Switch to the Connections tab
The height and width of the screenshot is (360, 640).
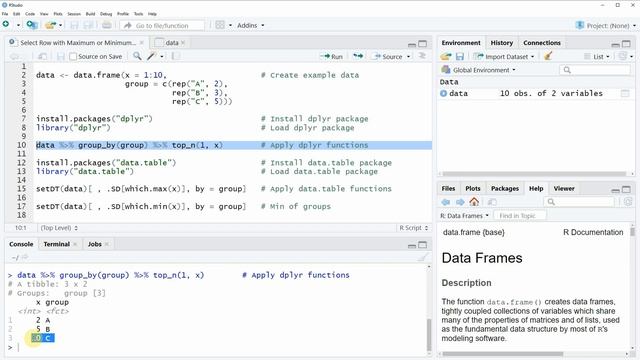tap(542, 42)
